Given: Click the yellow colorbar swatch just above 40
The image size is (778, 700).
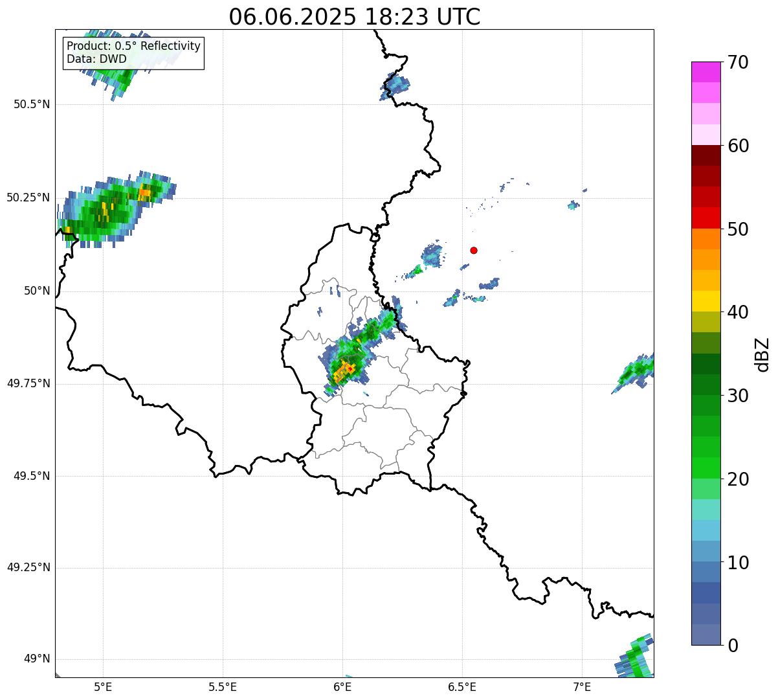Looking at the screenshot, I should click(706, 301).
